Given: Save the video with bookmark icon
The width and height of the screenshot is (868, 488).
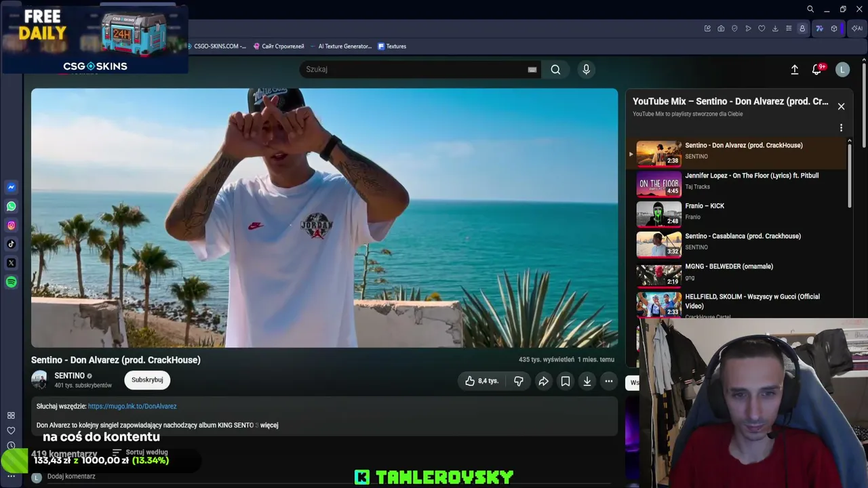Looking at the screenshot, I should pyautogui.click(x=566, y=381).
